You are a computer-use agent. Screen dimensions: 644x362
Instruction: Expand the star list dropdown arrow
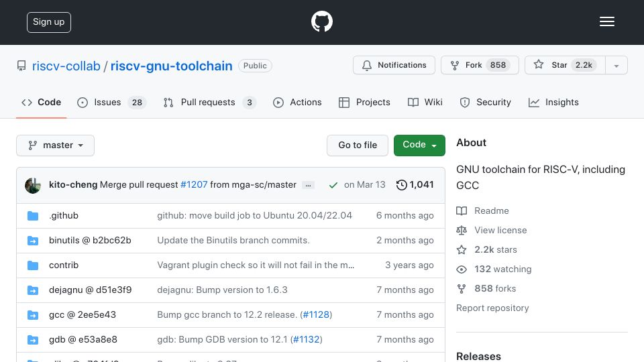[x=616, y=66]
